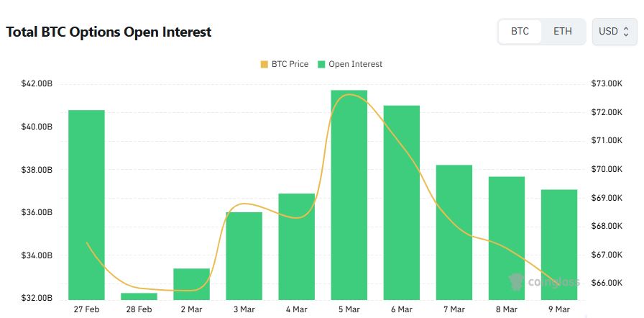Image resolution: width=644 pixels, height=318 pixels.
Task: Select the tallest bar at 5 Mar
Action: pyautogui.click(x=349, y=194)
